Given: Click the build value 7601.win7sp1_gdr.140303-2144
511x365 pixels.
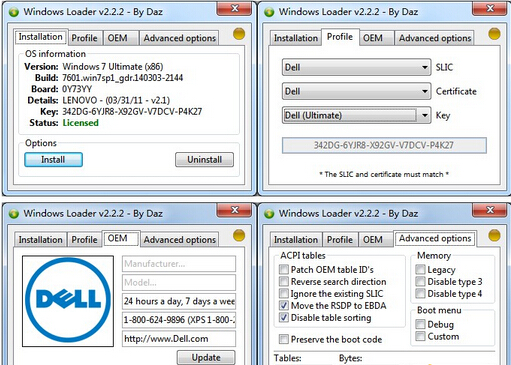Looking at the screenshot, I should [123, 78].
